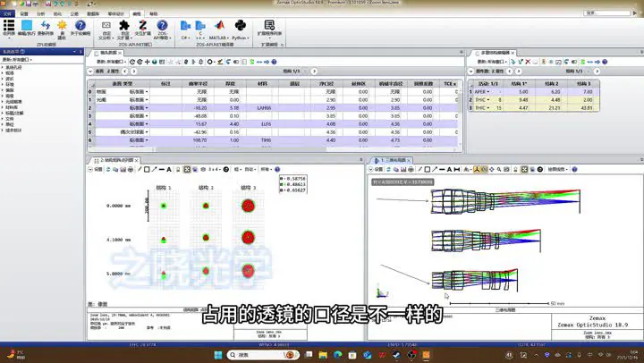Viewport: 644px width, 363px height.
Task: Create a new macro with the sun icon
Action: [x=62, y=25]
